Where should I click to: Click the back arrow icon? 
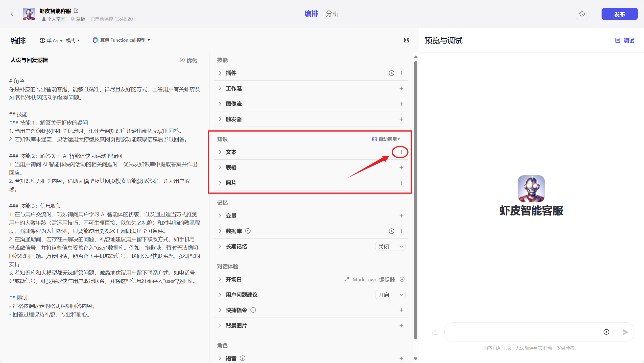pyautogui.click(x=12, y=14)
